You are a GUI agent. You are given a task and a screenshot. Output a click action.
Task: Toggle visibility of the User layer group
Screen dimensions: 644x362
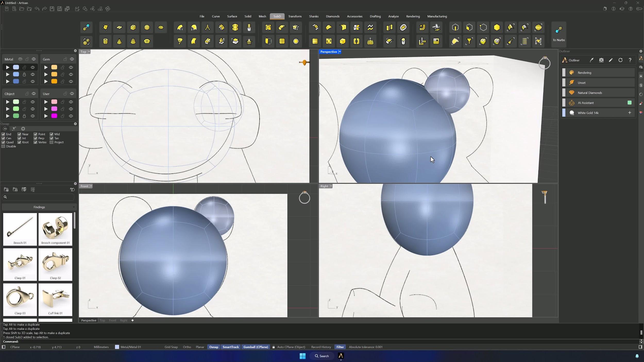tap(72, 93)
